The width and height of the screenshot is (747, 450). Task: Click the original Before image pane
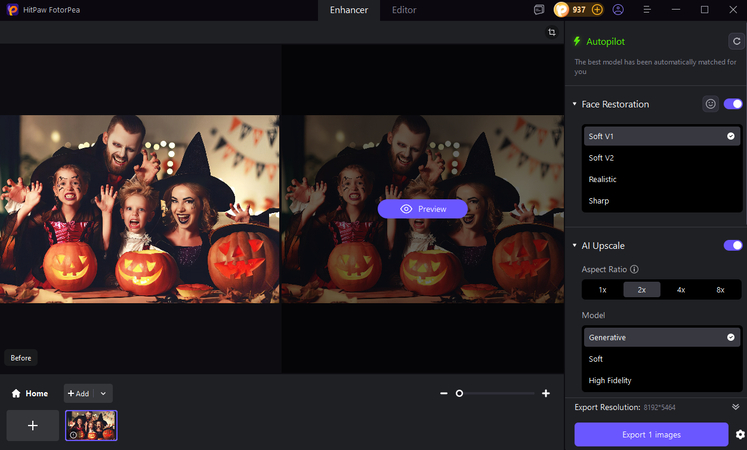click(140, 209)
